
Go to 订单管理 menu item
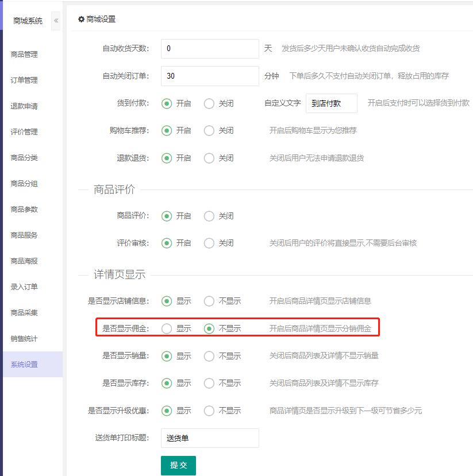click(24, 80)
